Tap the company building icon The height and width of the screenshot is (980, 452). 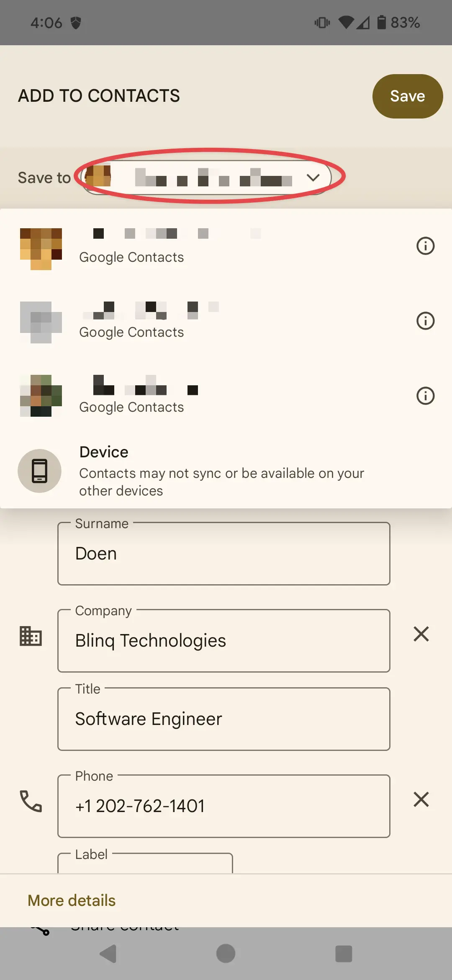(31, 636)
